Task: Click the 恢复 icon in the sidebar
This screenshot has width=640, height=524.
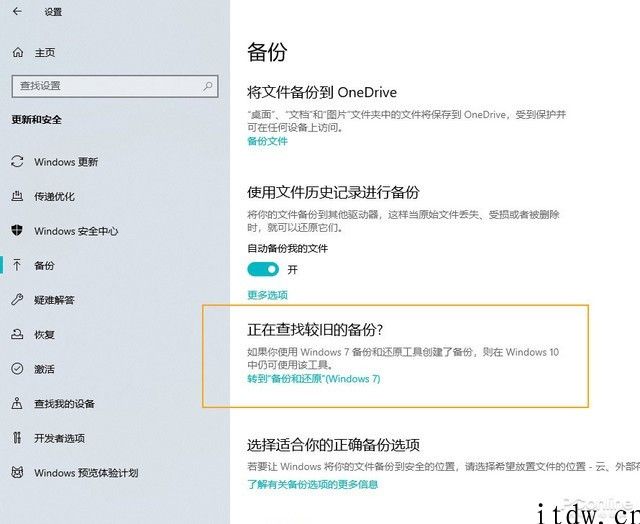Action: [x=17, y=335]
